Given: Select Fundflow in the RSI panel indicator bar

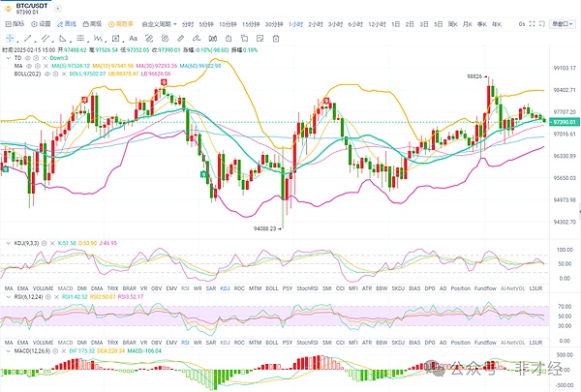Looking at the screenshot, I should (x=485, y=343).
